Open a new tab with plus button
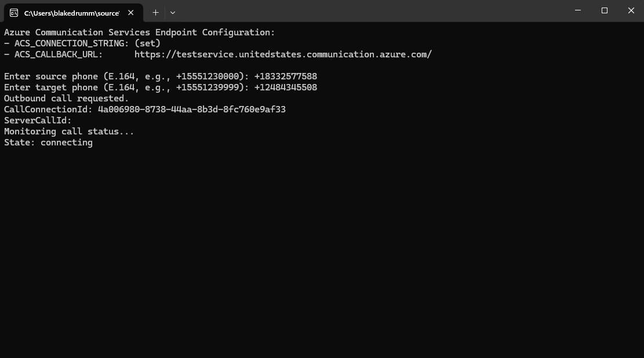 [x=155, y=12]
